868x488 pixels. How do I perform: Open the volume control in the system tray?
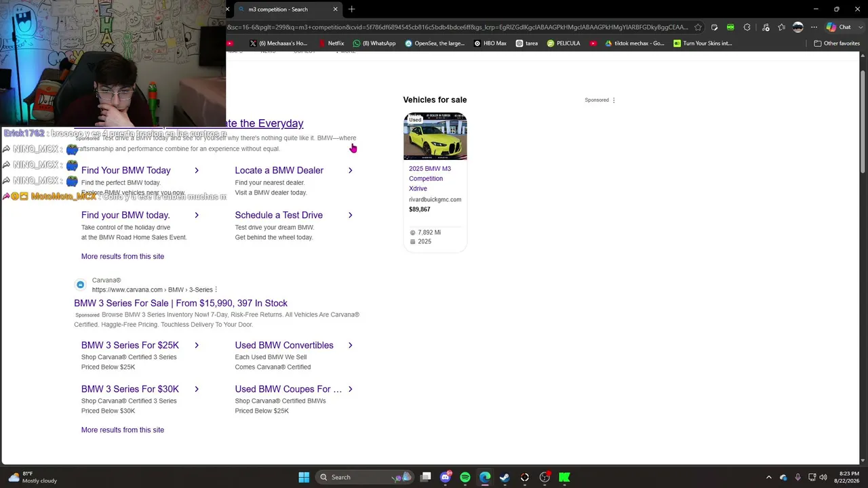[x=823, y=477]
